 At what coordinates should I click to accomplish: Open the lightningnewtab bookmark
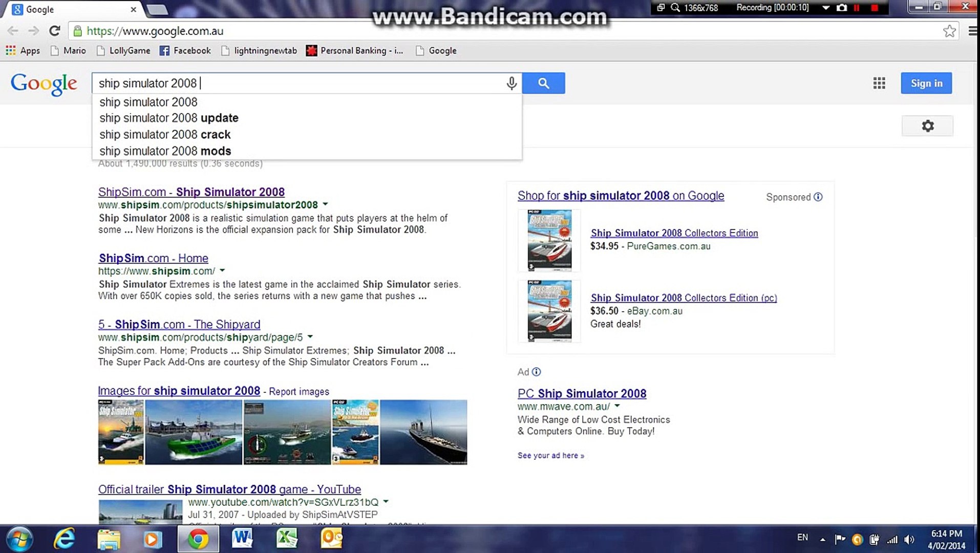click(x=259, y=51)
